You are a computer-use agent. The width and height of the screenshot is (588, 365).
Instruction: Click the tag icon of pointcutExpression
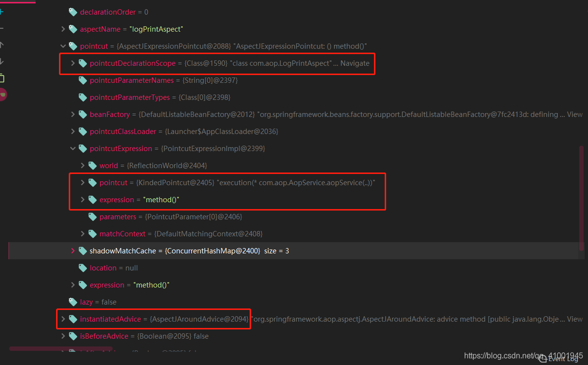pyautogui.click(x=83, y=149)
